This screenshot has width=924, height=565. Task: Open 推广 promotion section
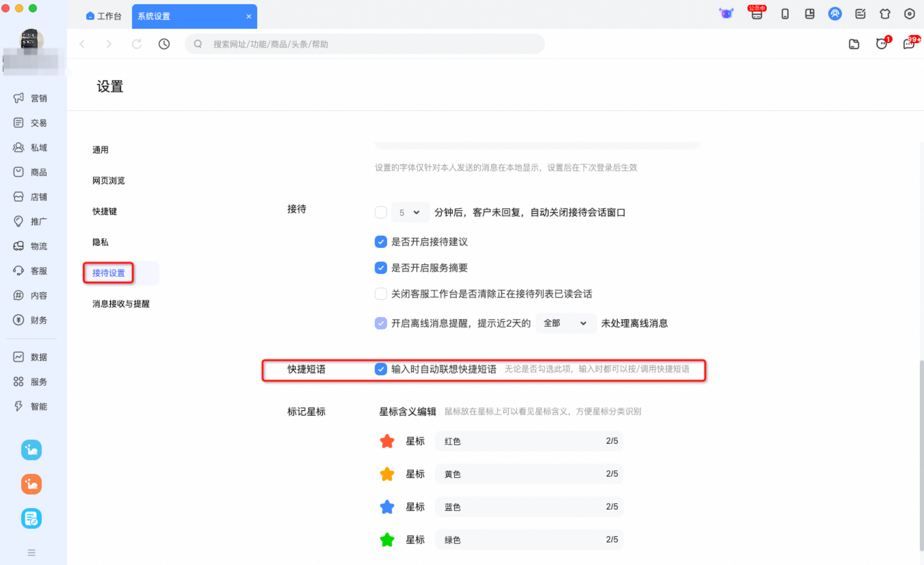coord(30,221)
